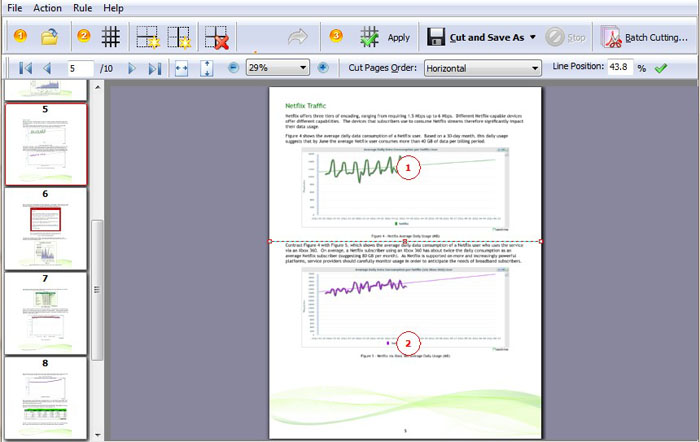The width and height of the screenshot is (700, 442).
Task: Zoom in with the plus icon
Action: pos(323,68)
